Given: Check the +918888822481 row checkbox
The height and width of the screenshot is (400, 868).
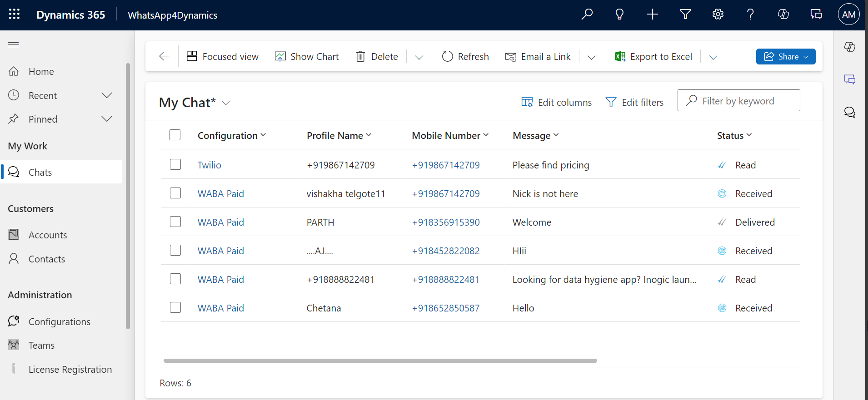Looking at the screenshot, I should click(x=175, y=279).
